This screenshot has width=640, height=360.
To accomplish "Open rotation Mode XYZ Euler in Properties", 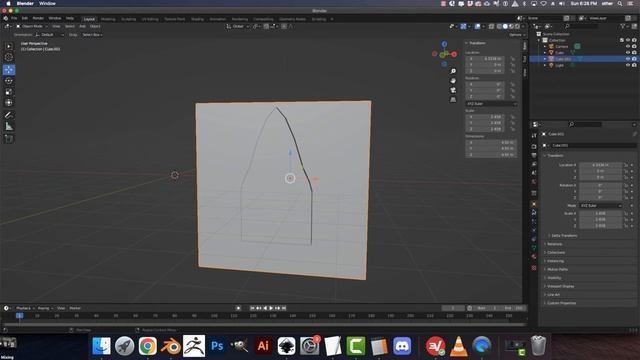I will coord(601,206).
